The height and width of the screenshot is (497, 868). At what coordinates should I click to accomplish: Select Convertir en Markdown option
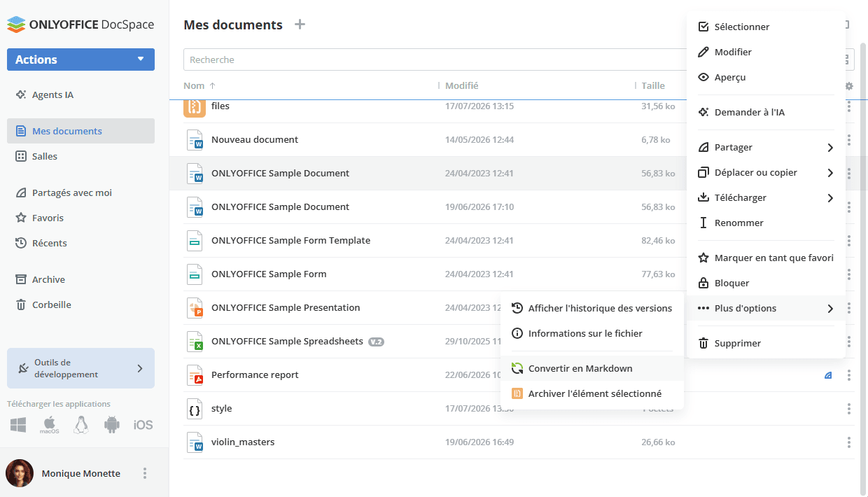592,368
